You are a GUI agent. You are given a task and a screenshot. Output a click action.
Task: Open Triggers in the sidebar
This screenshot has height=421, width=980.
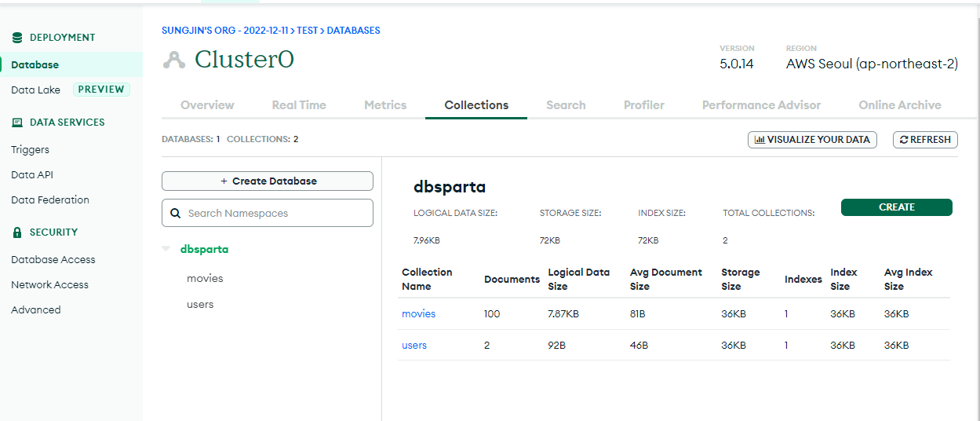point(30,149)
